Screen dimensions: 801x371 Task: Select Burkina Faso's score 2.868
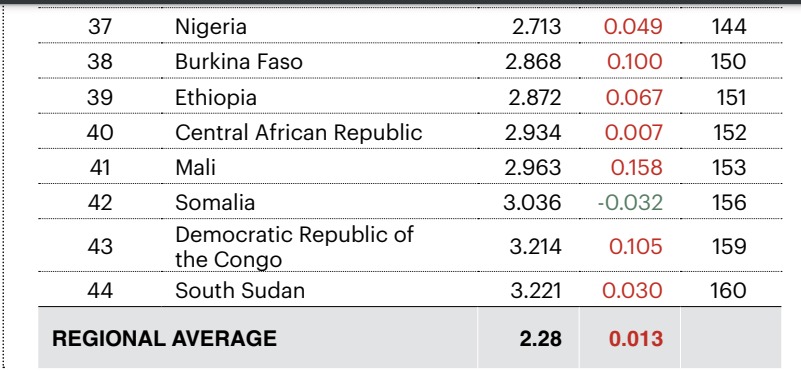click(533, 62)
